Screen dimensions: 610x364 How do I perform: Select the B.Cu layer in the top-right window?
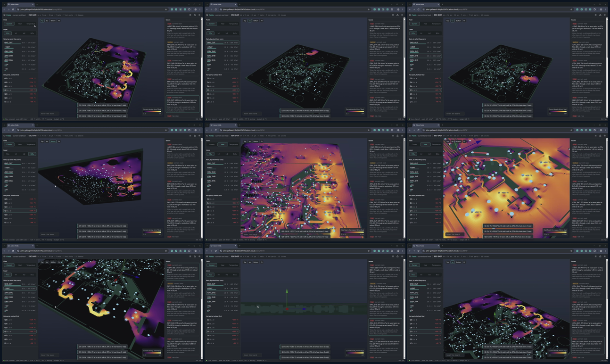[x=438, y=33]
